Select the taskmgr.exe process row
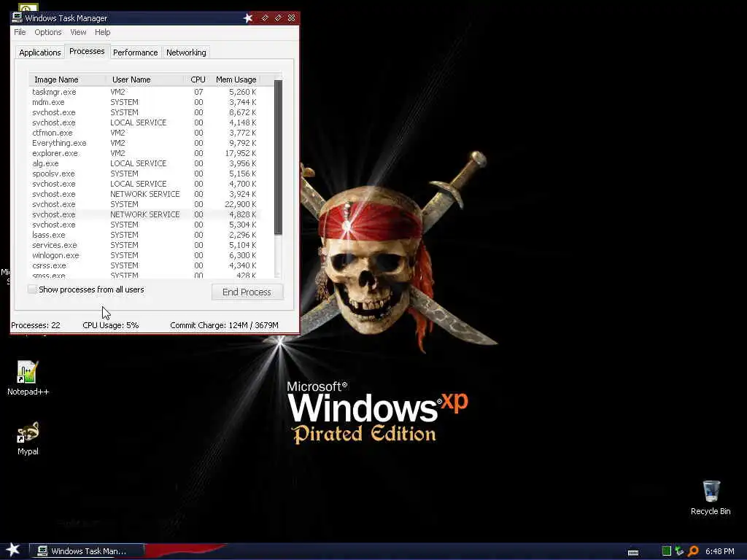The width and height of the screenshot is (747, 560). (145, 92)
